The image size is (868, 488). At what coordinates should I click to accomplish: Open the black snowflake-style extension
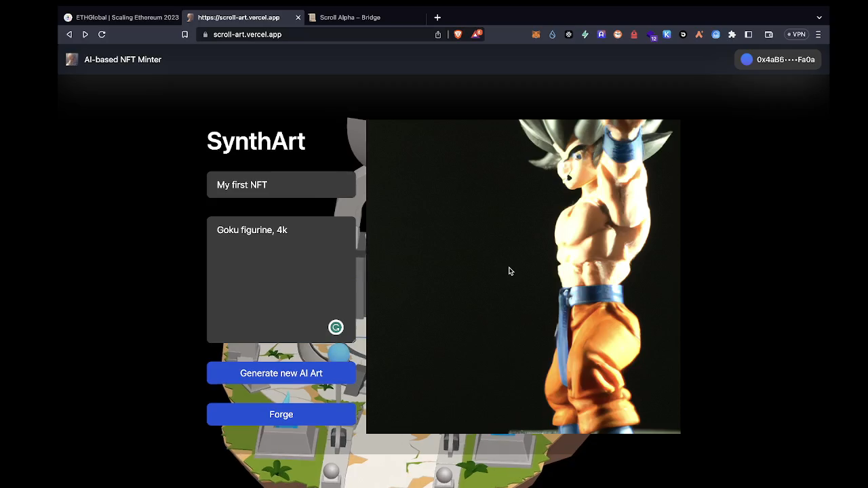click(x=568, y=35)
